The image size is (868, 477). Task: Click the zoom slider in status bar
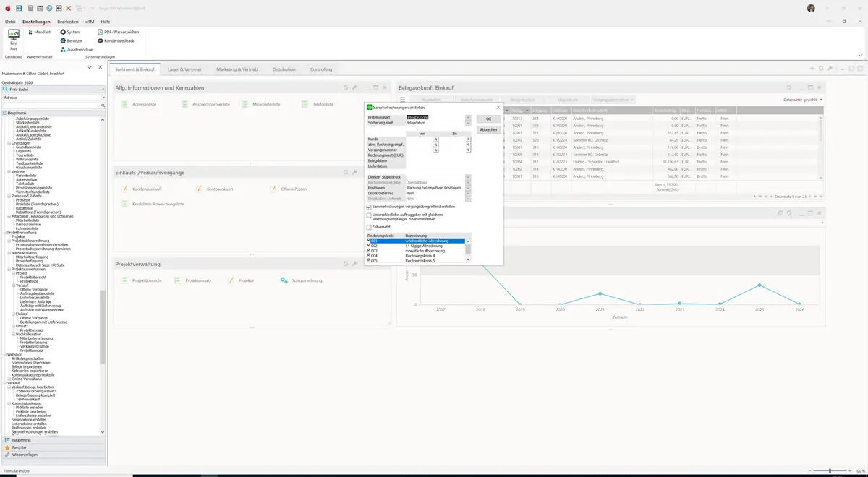click(x=830, y=470)
